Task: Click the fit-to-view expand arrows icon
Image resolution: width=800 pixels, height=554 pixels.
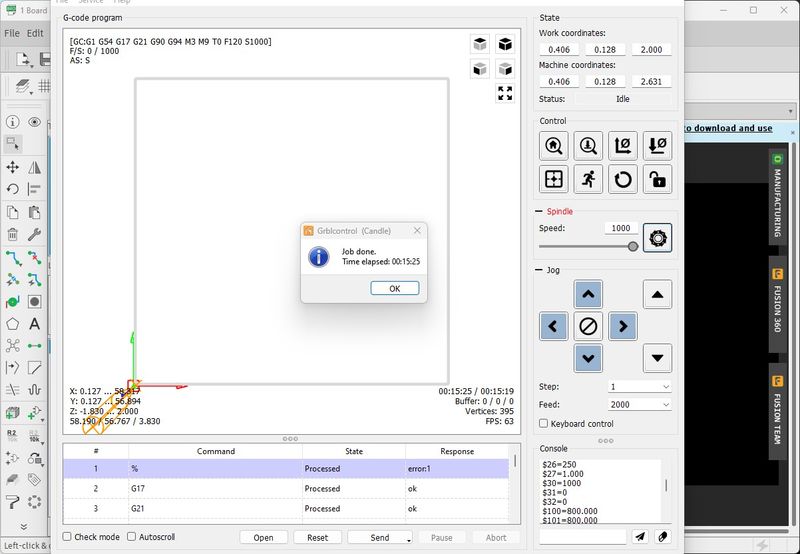Action: (505, 93)
